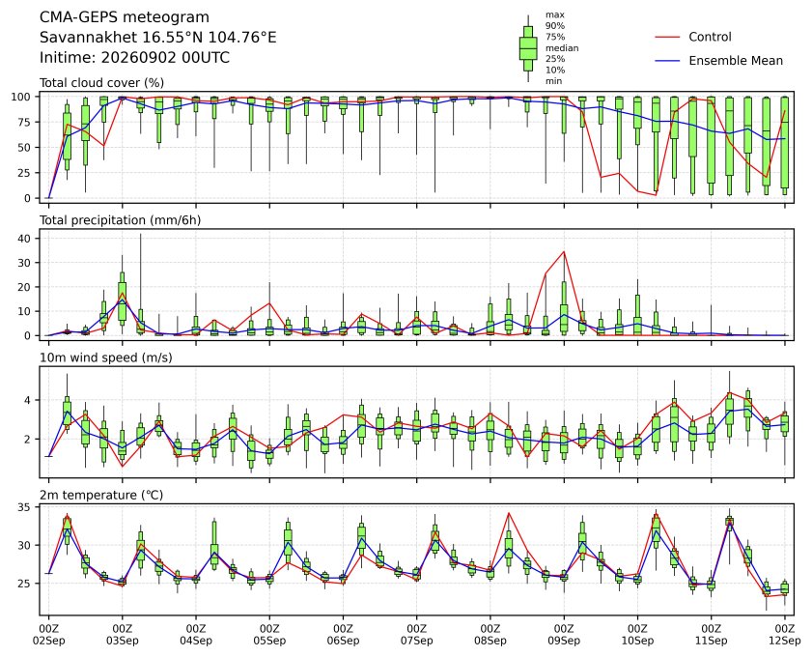Click the 00Z 09Sep time axis label
Screen dimensions: 812x657
click(x=564, y=635)
